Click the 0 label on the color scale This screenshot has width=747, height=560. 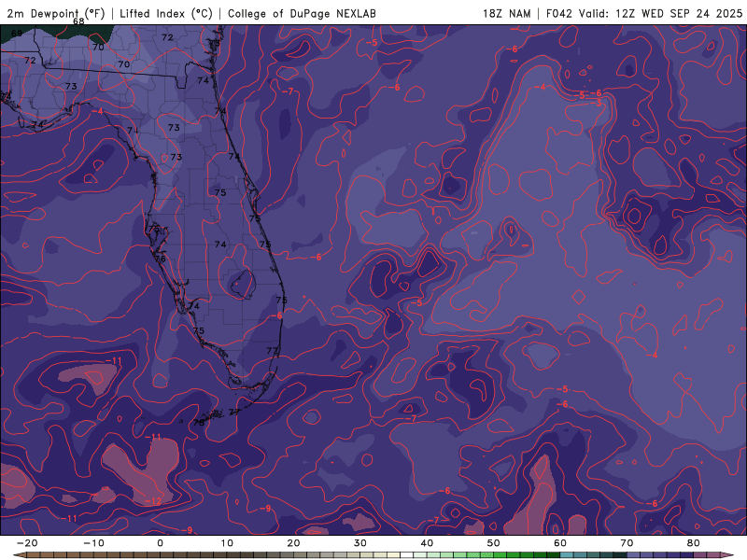[160, 543]
